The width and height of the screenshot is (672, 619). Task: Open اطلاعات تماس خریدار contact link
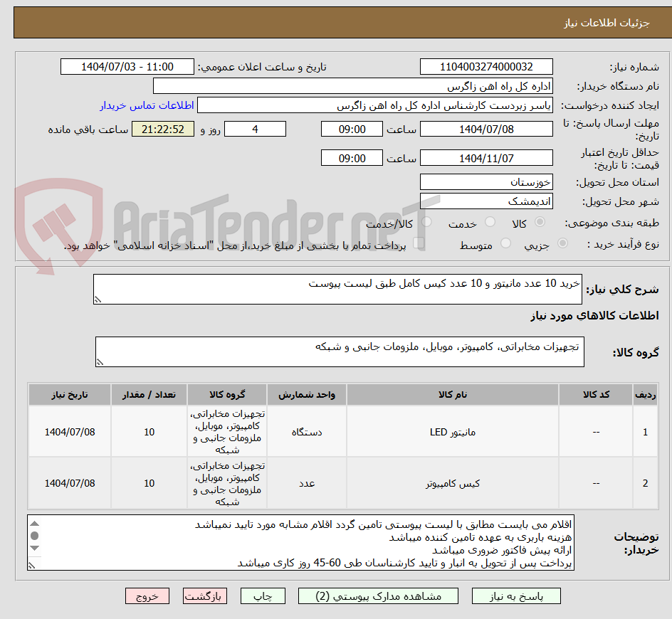click(x=147, y=105)
